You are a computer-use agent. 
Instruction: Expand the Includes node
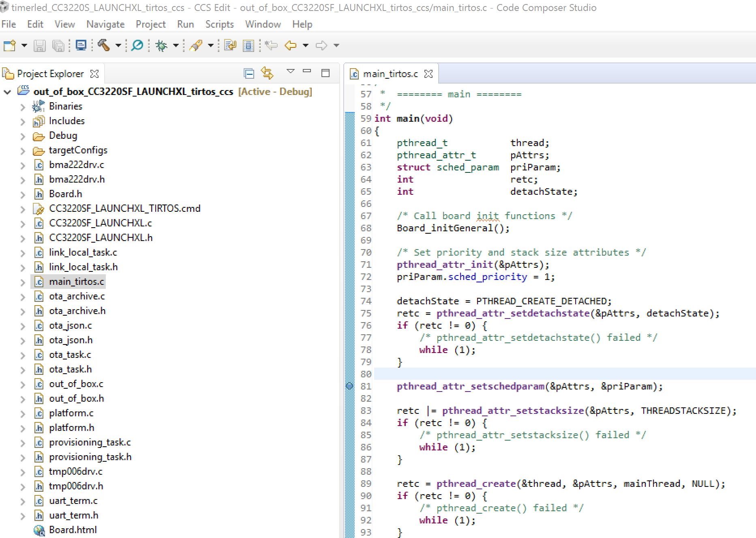tap(23, 122)
